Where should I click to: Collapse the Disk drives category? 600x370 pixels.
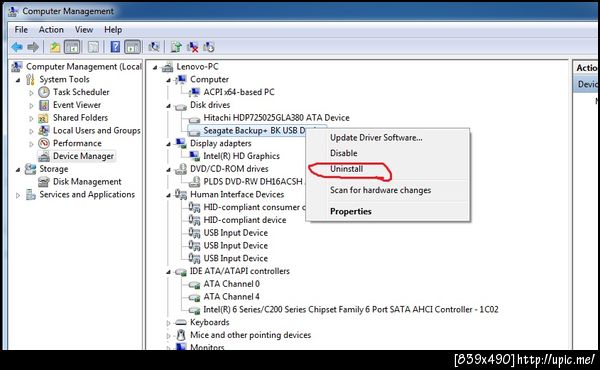coord(168,106)
